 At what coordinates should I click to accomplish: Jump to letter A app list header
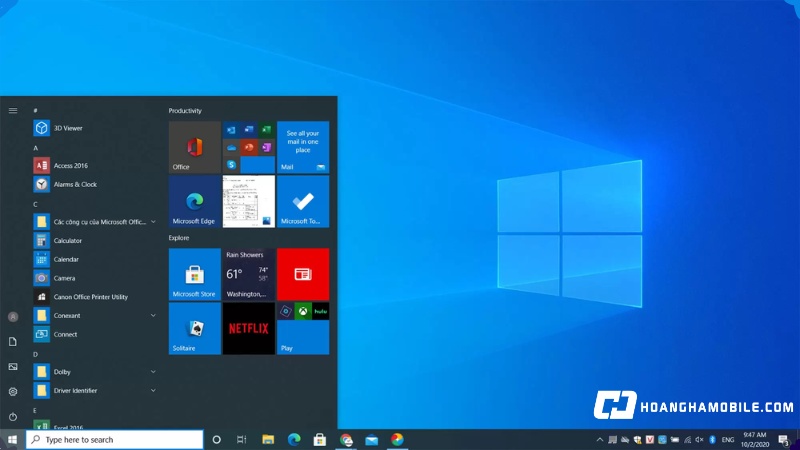(x=35, y=148)
